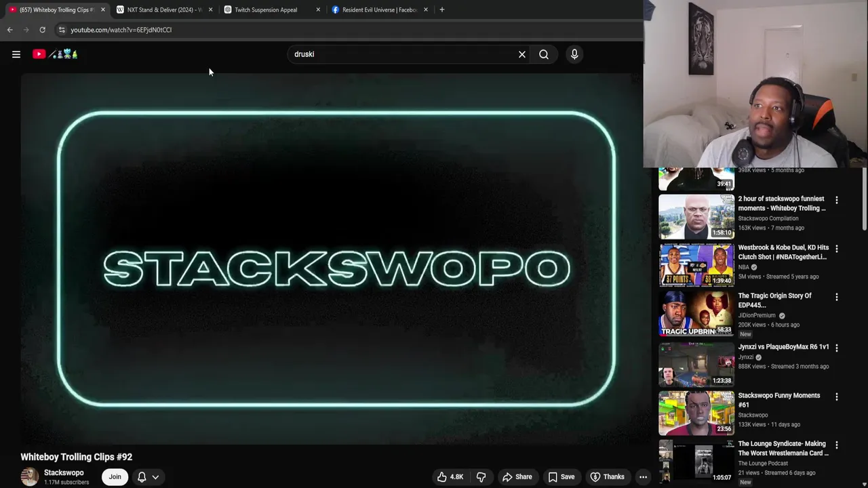Switch to Twitch Suspension Appeal tab

(271, 9)
